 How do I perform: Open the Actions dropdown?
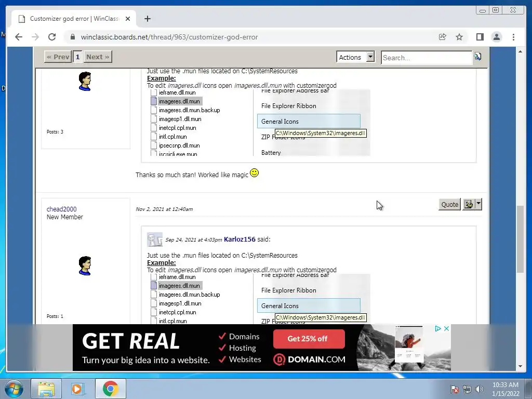click(x=355, y=57)
